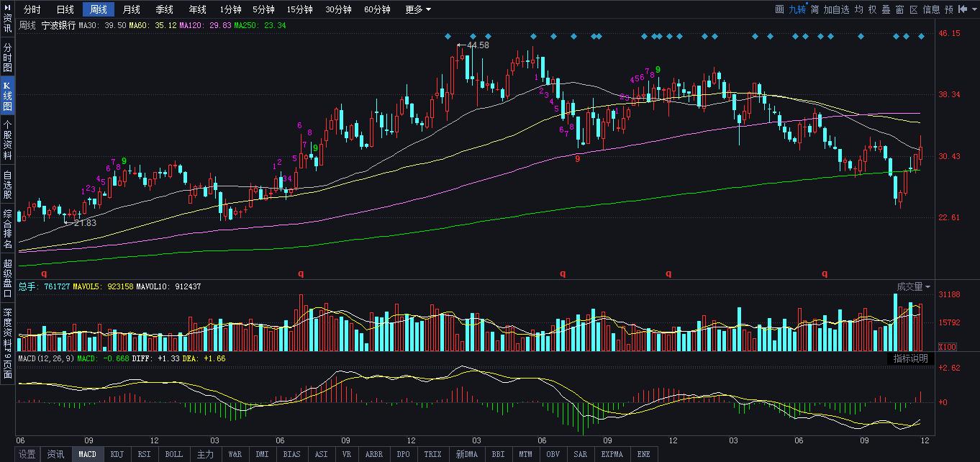Open the 更多 period dropdown

(418, 9)
